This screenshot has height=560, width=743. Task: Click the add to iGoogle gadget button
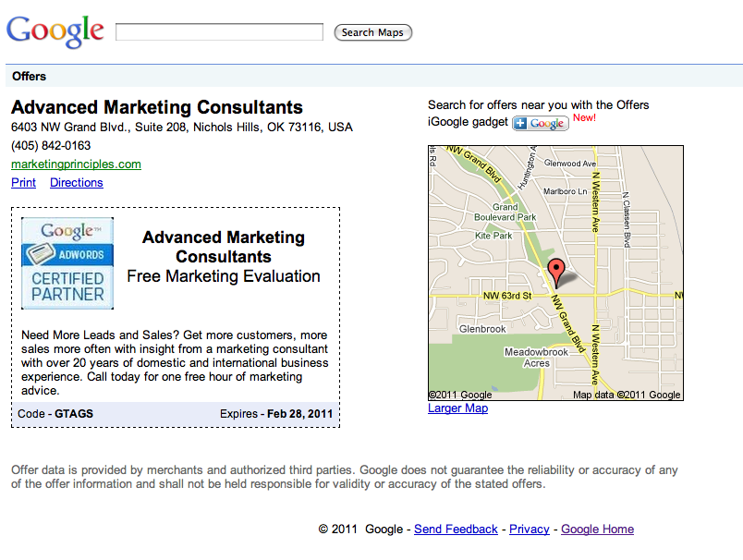541,123
